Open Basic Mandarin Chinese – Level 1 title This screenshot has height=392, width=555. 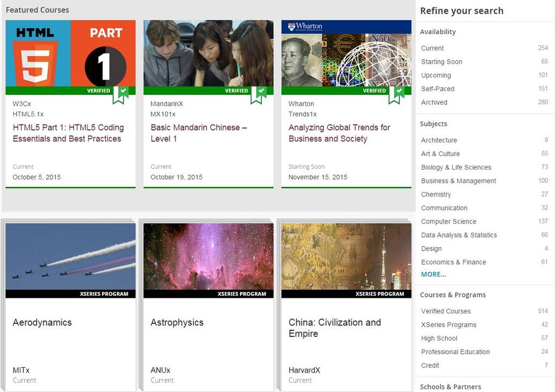(198, 133)
